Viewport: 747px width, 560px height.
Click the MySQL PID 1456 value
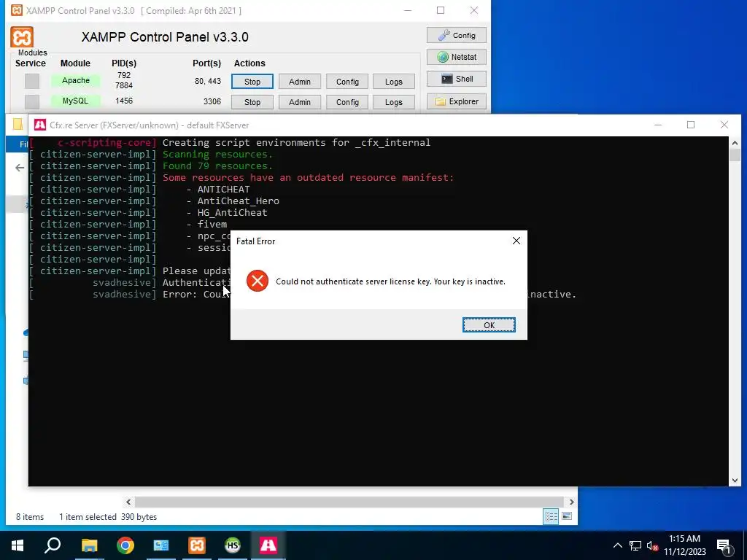124,101
